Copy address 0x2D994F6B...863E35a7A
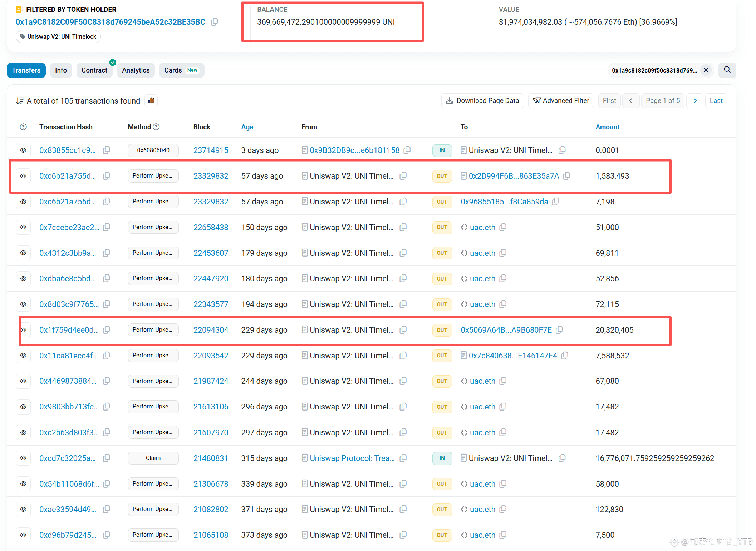This screenshot has width=756, height=551. [566, 176]
